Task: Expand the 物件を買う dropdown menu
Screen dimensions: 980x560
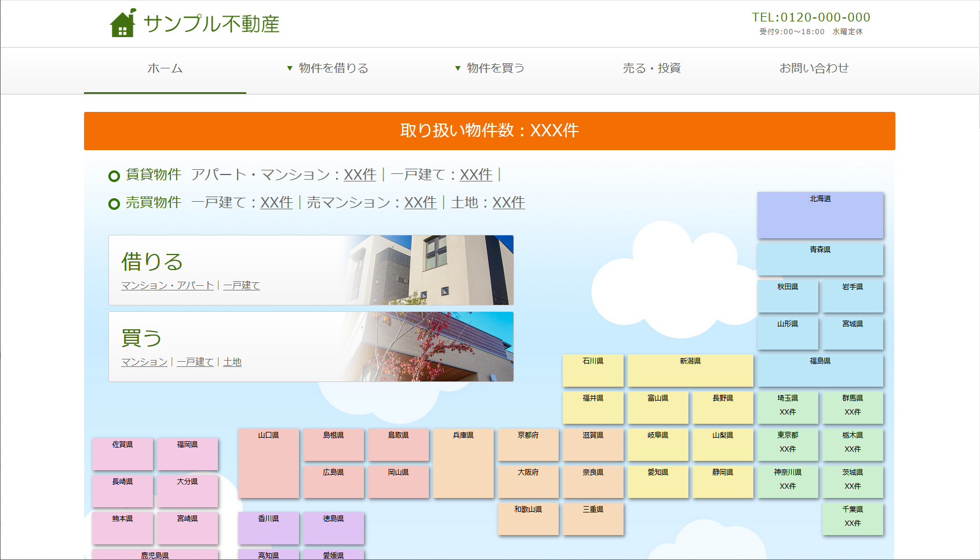Action: [x=490, y=68]
